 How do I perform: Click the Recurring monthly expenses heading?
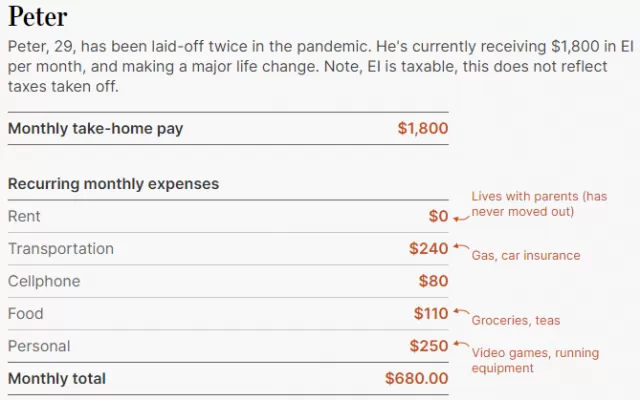point(113,184)
